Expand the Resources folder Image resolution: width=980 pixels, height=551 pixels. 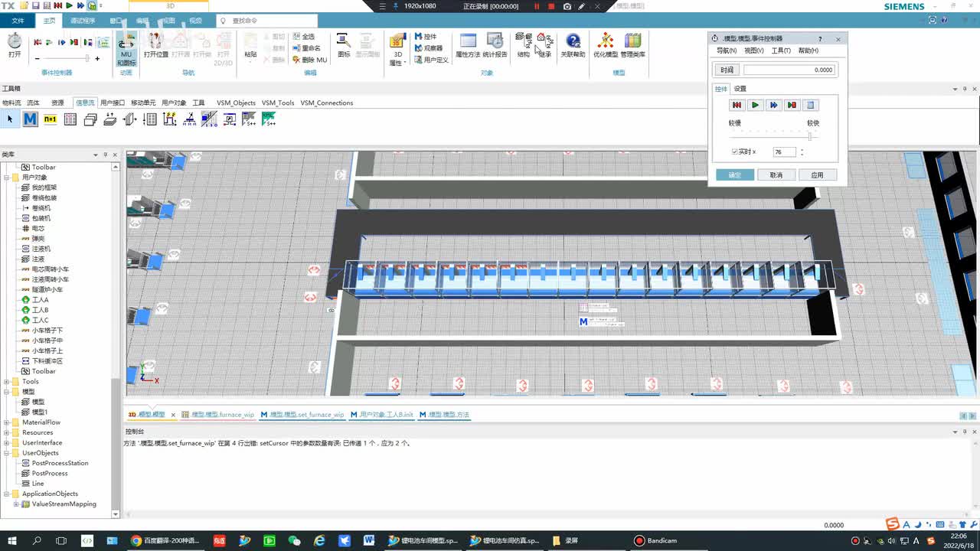point(7,432)
